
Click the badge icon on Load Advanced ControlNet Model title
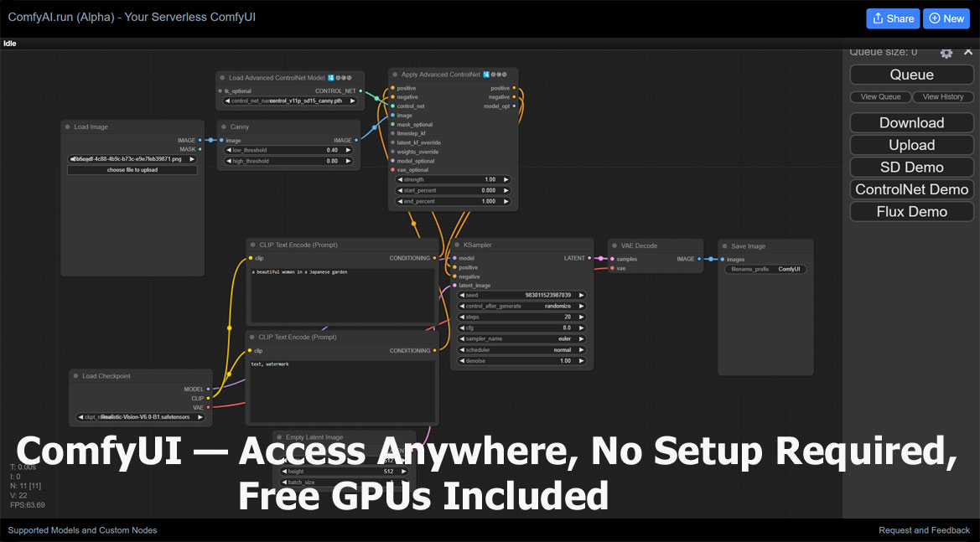pos(332,78)
